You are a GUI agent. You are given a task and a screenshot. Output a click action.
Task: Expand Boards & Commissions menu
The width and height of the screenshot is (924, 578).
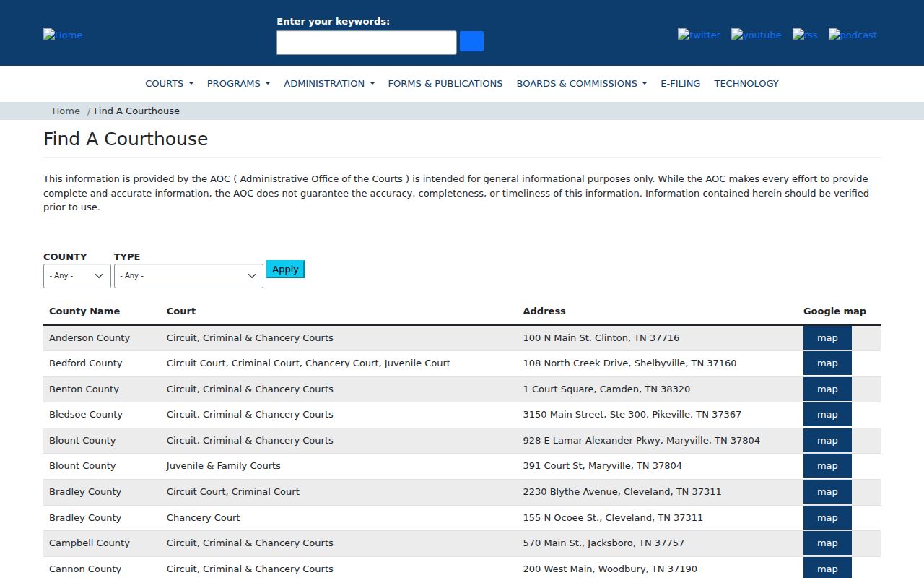[582, 83]
